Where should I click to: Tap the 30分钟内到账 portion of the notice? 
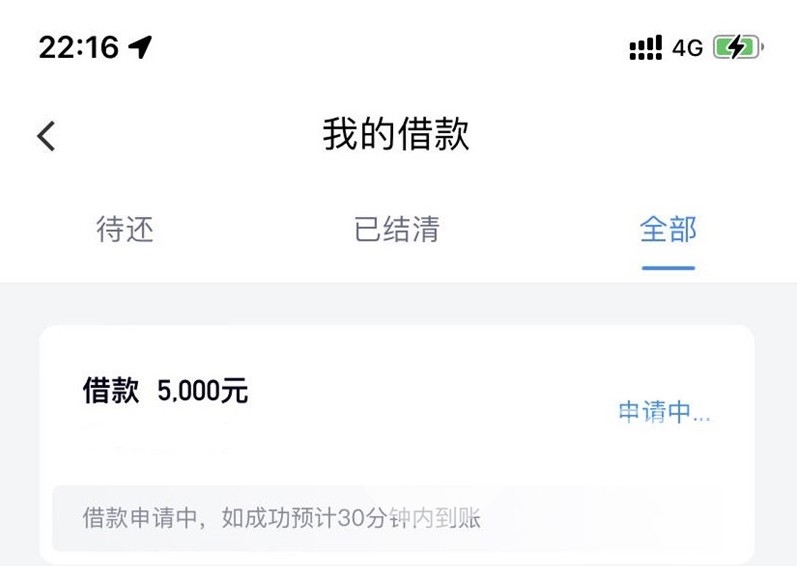click(409, 518)
